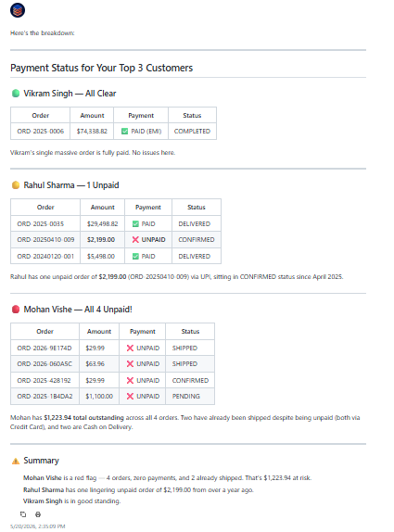This screenshot has width=394, height=532.
Task: Select the Amount header in Mohan's table
Action: (x=99, y=331)
